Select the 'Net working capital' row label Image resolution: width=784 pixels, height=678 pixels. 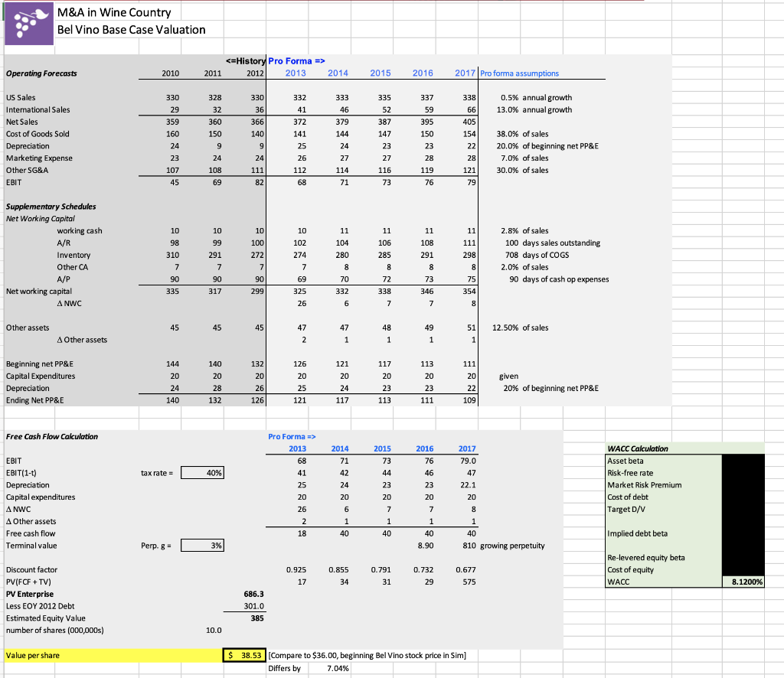click(x=39, y=292)
